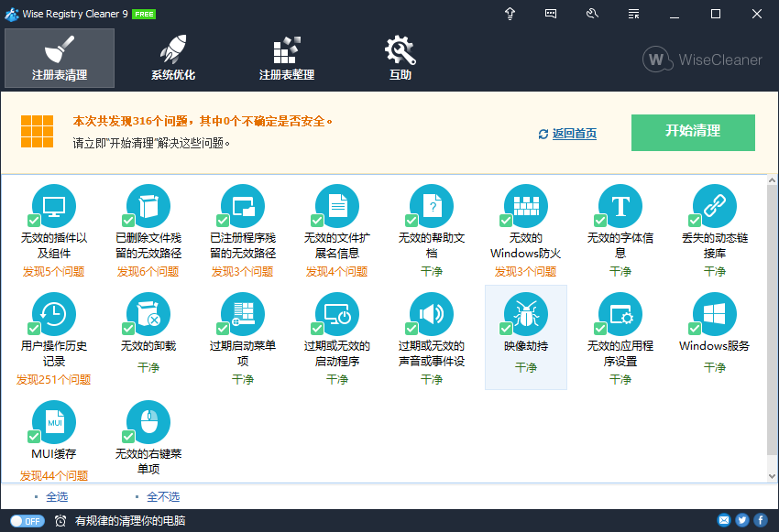Open the feedback message icon in title bar
This screenshot has height=532, width=779.
tap(551, 14)
